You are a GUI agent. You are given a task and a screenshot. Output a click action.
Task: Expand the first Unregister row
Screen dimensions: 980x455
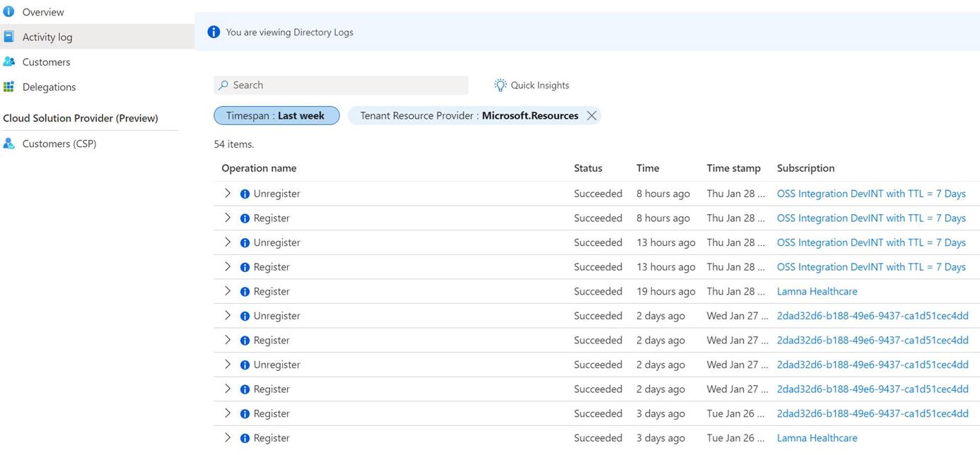(x=228, y=193)
